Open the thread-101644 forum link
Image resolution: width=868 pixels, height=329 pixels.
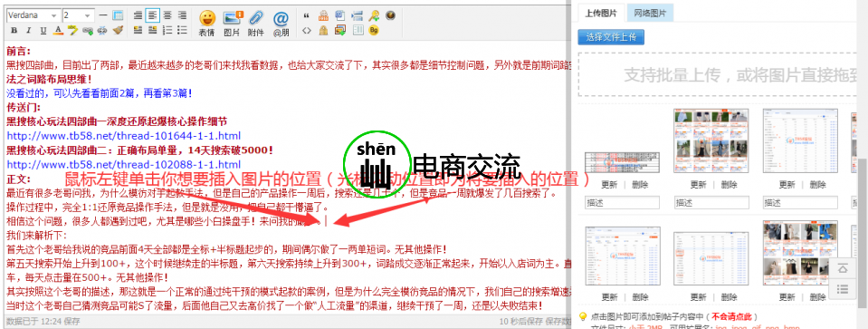coord(123,136)
